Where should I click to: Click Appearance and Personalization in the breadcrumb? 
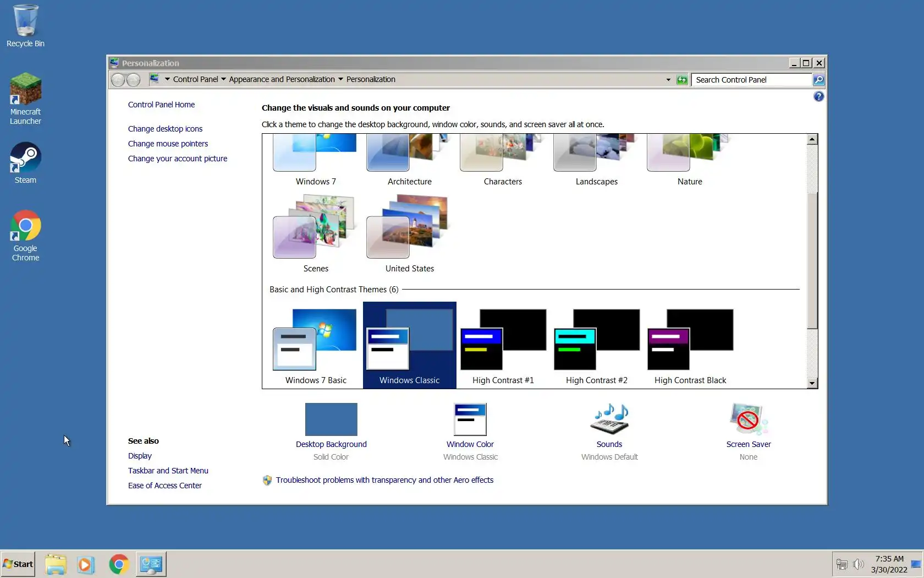point(282,79)
